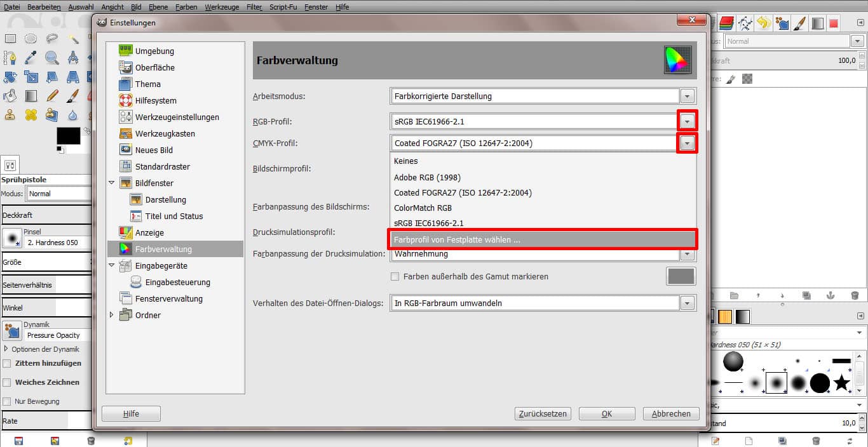Enable 'Farben außerhalb des Gamut markieren'
Viewport: 868px width, 447px height.
pyautogui.click(x=395, y=277)
